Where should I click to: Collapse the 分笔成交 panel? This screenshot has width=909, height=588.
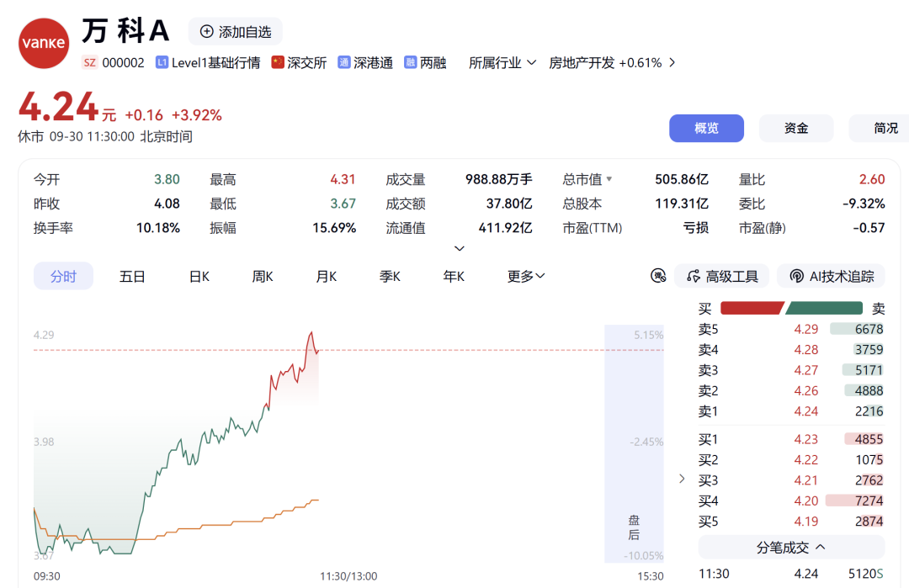click(x=791, y=547)
